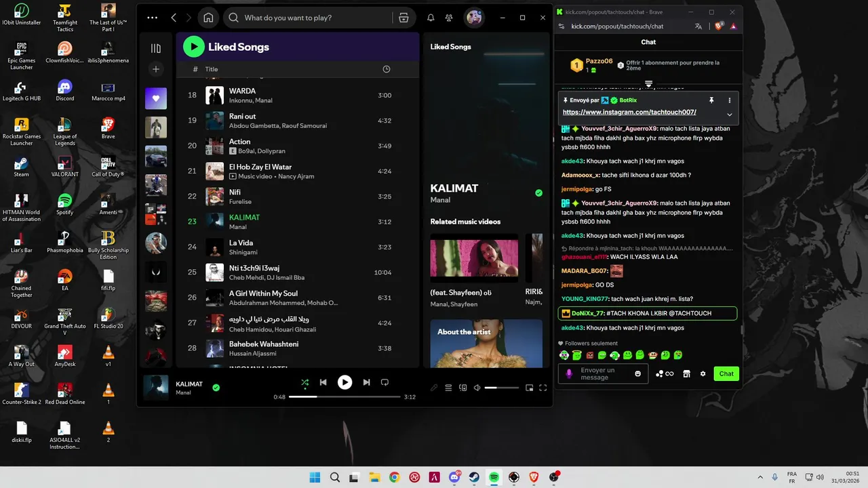Toggle repeat in Spotify player
The image size is (868, 488).
click(x=384, y=382)
